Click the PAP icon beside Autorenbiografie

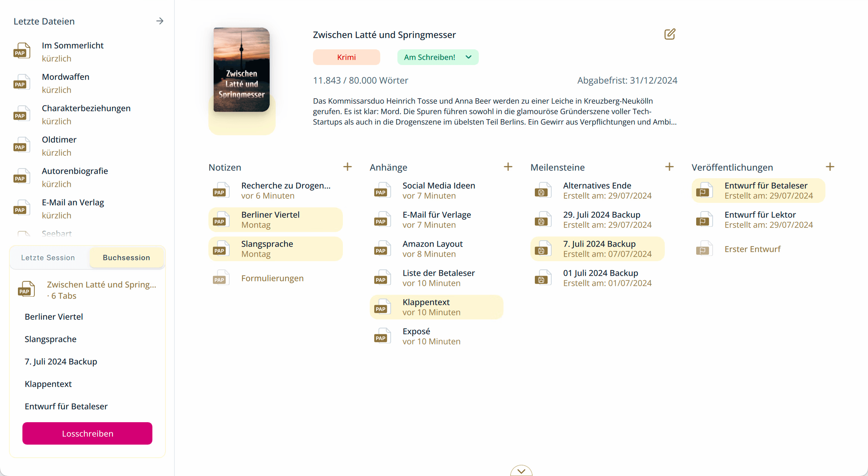pyautogui.click(x=22, y=176)
